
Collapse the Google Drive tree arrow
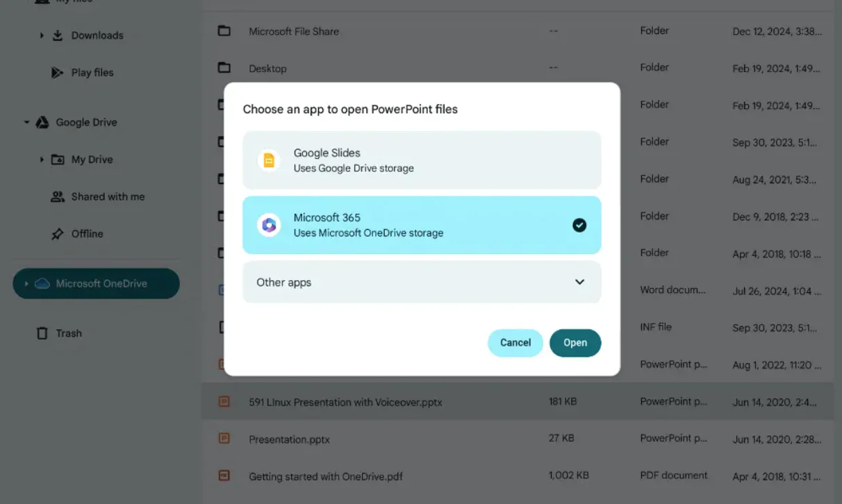click(x=26, y=122)
